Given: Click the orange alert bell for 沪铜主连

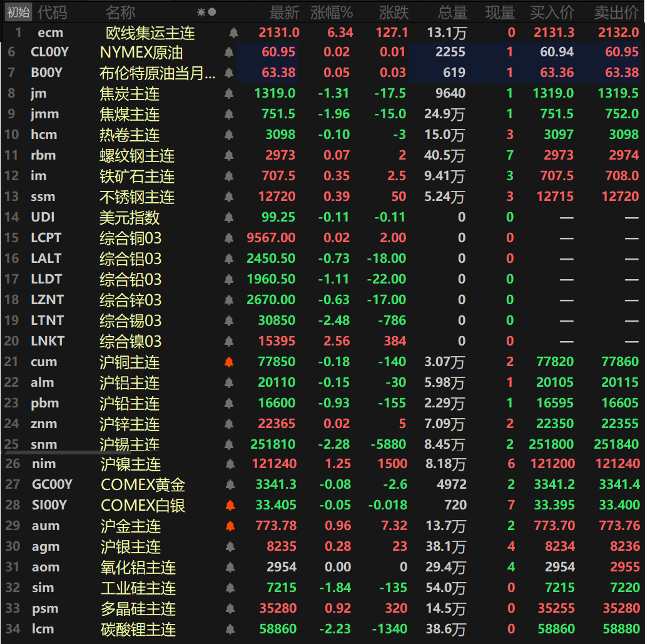Looking at the screenshot, I should tap(229, 362).
